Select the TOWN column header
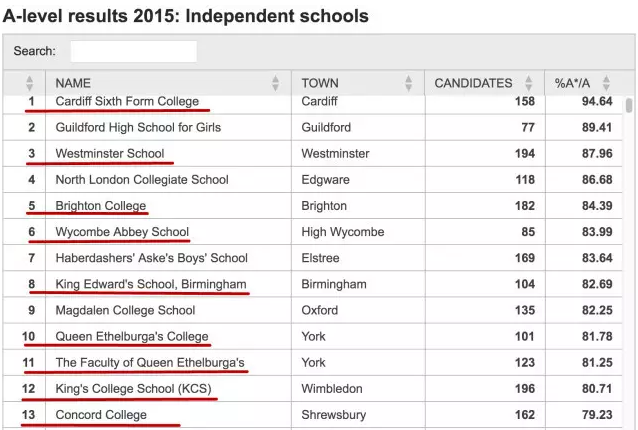Image resolution: width=638 pixels, height=430 pixels. click(x=320, y=83)
